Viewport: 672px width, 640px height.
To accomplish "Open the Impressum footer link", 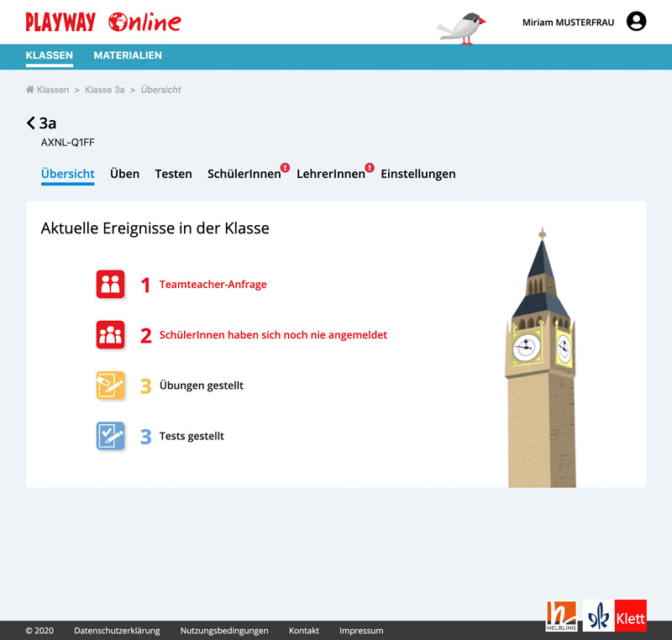I will click(x=361, y=631).
